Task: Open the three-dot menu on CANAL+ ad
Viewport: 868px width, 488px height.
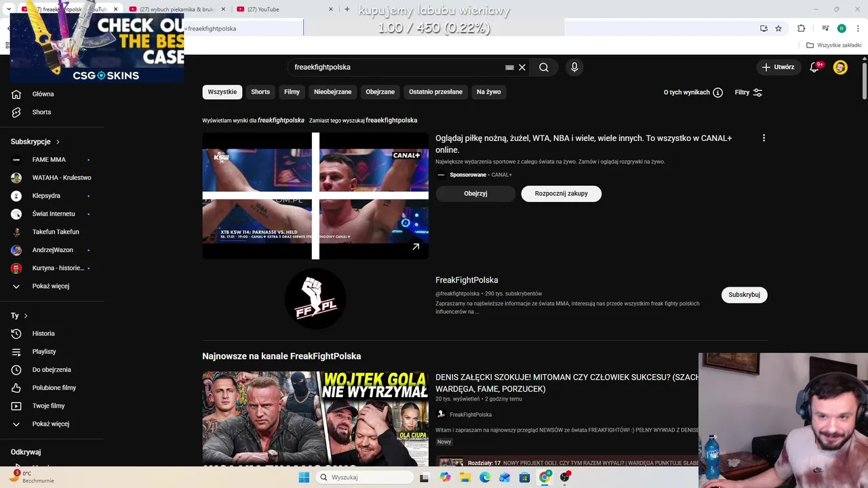Action: 764,138
